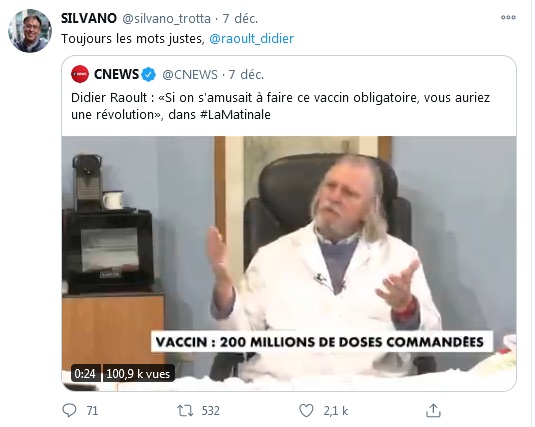The width and height of the screenshot is (535, 427).
Task: Open the CNEWS account name
Action: [116, 74]
